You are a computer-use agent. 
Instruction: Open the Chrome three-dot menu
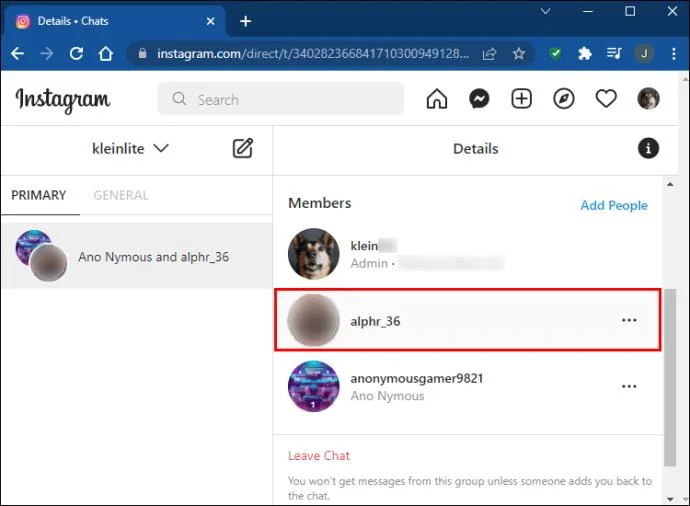674,54
